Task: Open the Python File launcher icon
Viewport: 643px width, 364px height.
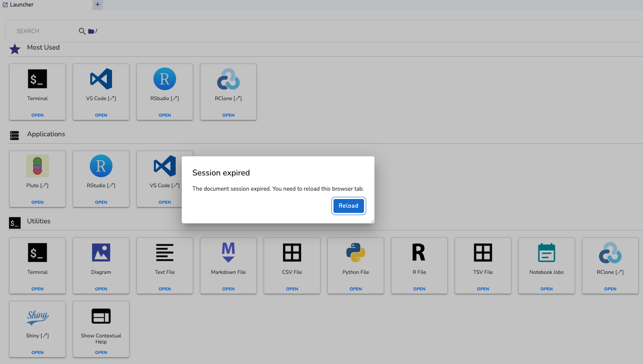Action: click(x=355, y=253)
